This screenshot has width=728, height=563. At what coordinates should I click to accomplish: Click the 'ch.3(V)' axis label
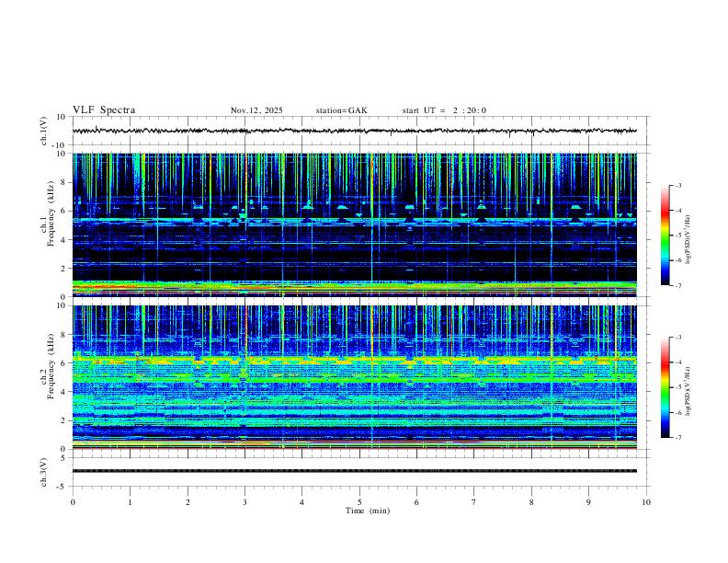(44, 473)
